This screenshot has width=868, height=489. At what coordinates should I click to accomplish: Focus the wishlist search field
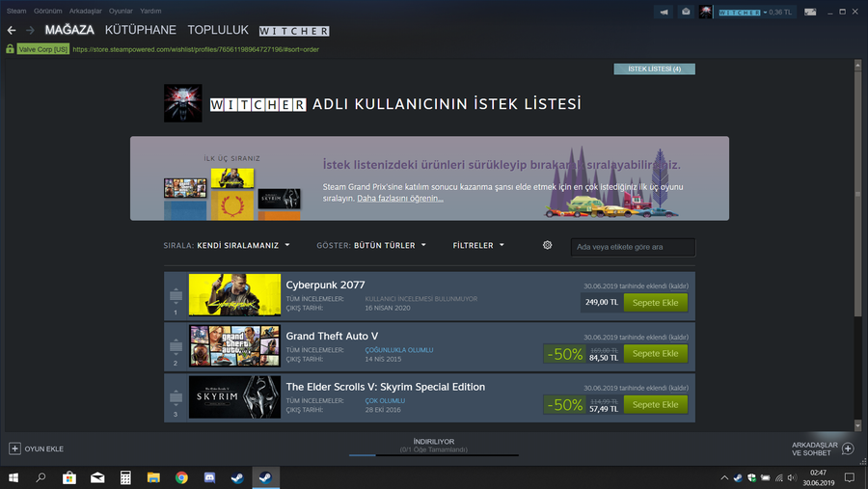tap(633, 247)
